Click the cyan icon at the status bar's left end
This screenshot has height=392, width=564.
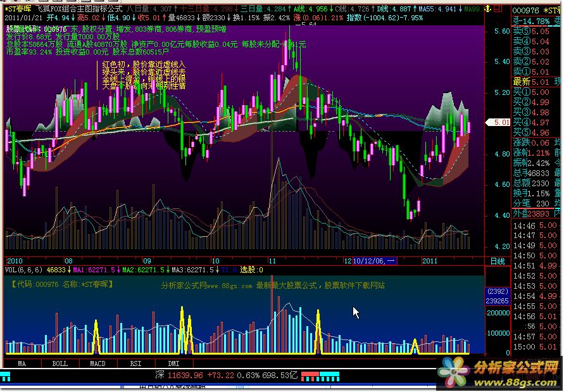[5, 377]
